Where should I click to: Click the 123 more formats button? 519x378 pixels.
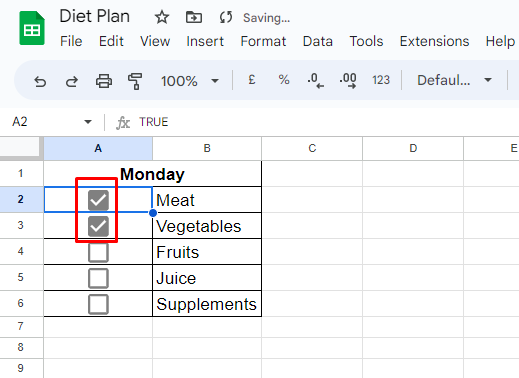pyautogui.click(x=381, y=80)
